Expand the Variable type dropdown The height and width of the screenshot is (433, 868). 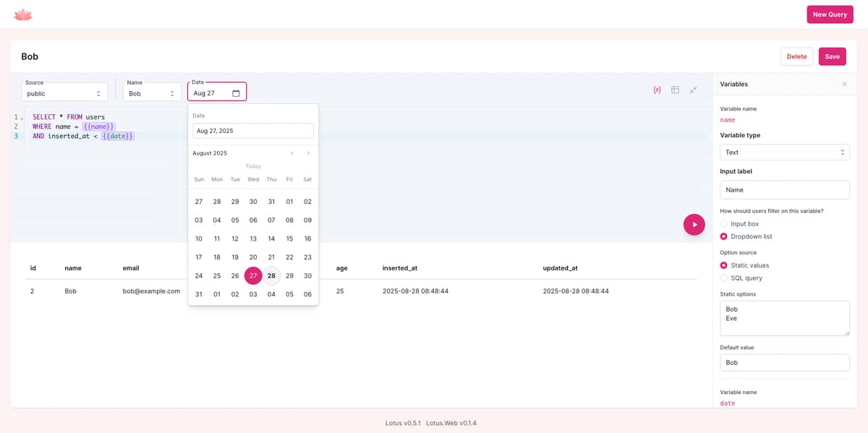[x=784, y=153]
